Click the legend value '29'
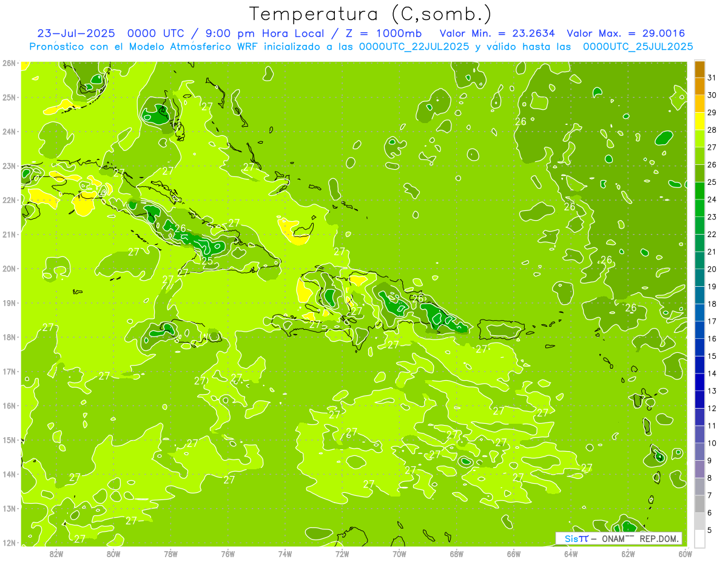The image size is (728, 562). tap(712, 112)
